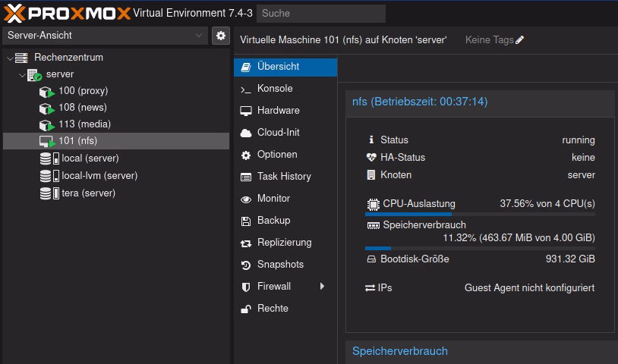Click the HA-Status heartbeat icon

pos(371,158)
